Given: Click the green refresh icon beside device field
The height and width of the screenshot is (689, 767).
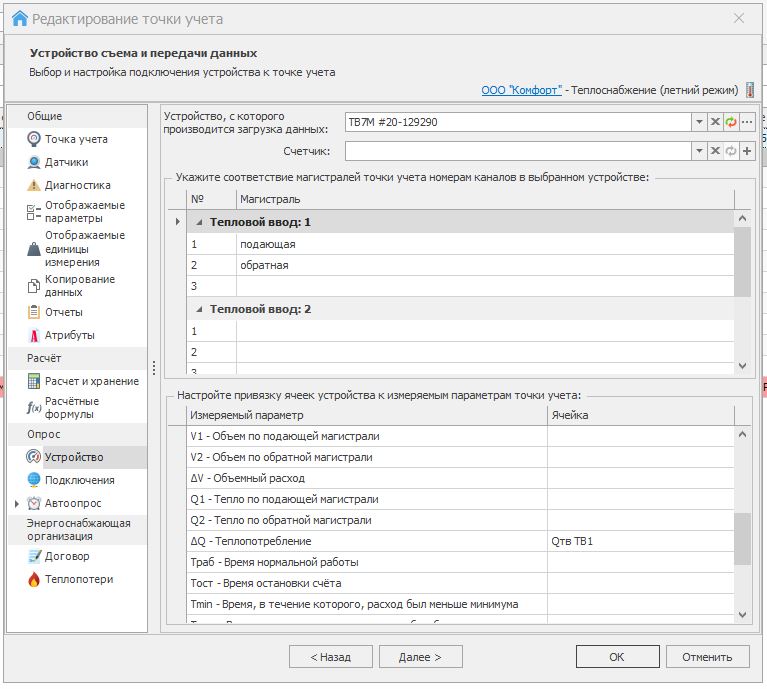Looking at the screenshot, I should (x=731, y=122).
